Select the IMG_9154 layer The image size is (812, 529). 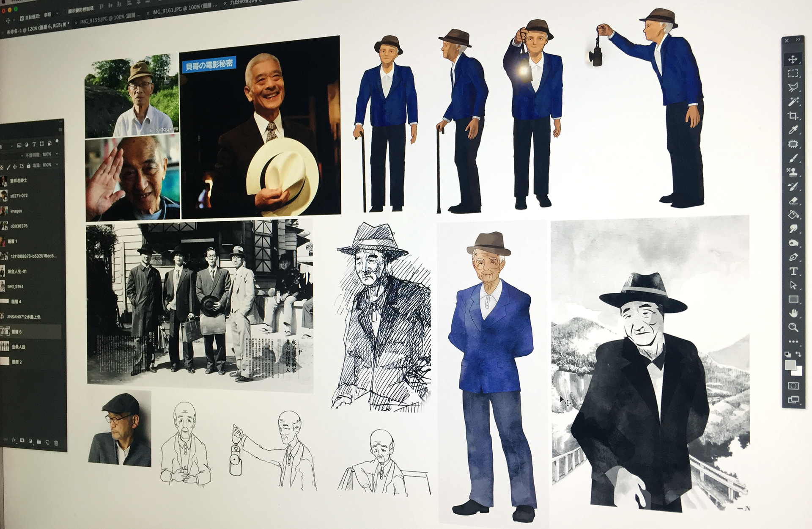(x=30, y=287)
